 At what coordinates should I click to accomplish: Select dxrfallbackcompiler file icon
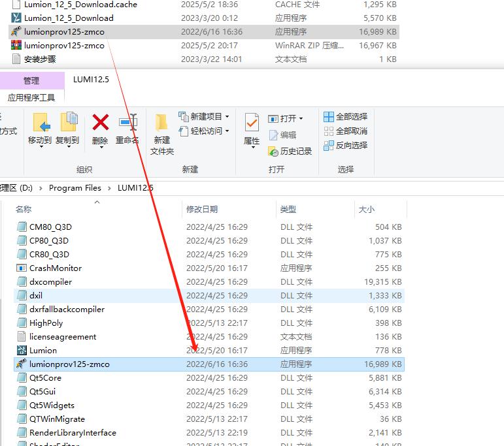22,310
